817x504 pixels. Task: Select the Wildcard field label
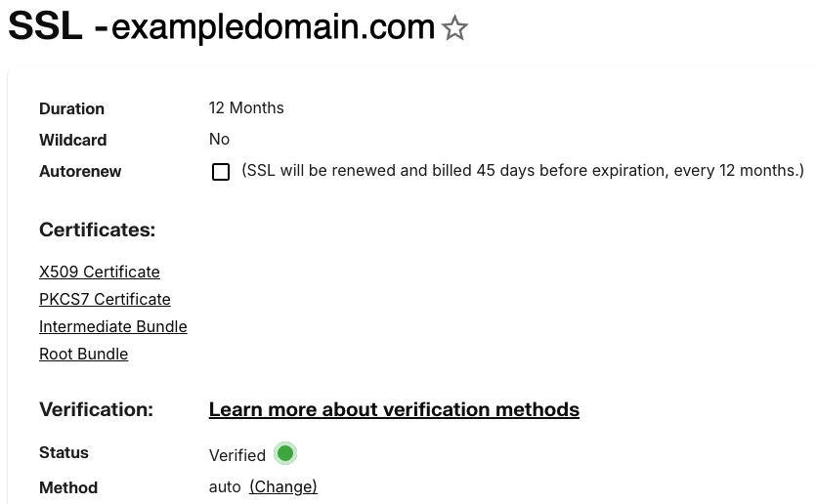click(x=73, y=140)
